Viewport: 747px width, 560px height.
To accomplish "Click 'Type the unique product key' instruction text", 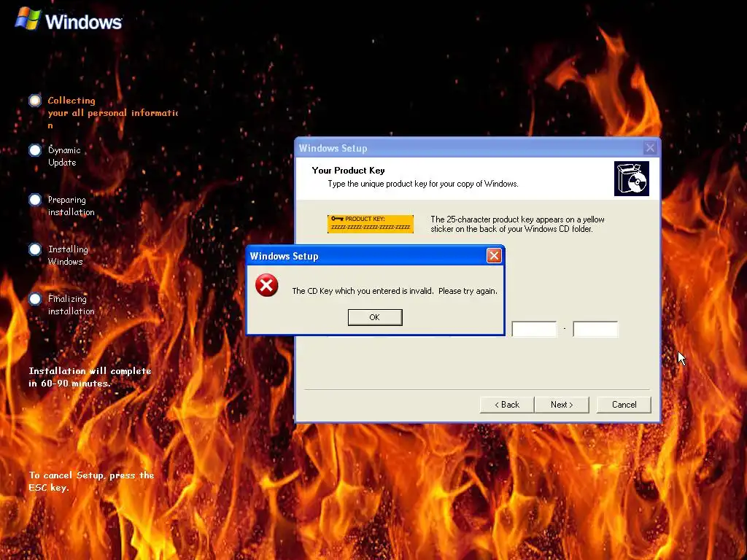I will 423,184.
